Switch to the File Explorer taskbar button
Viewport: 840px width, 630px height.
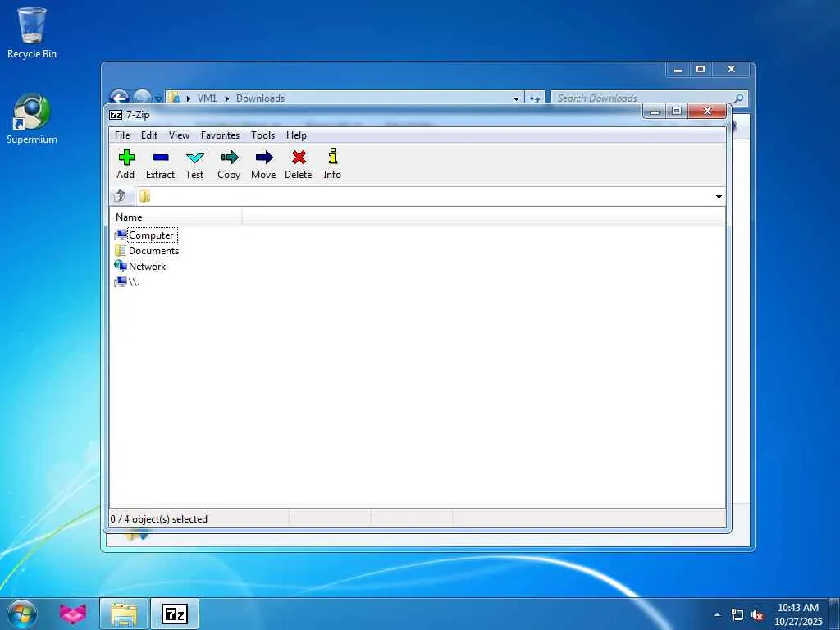pyautogui.click(x=123, y=614)
